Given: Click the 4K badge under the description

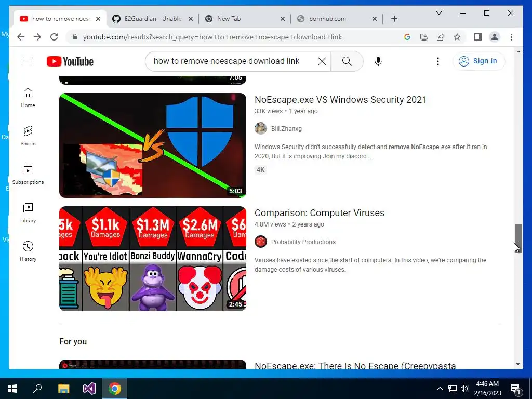Looking at the screenshot, I should point(260,170).
